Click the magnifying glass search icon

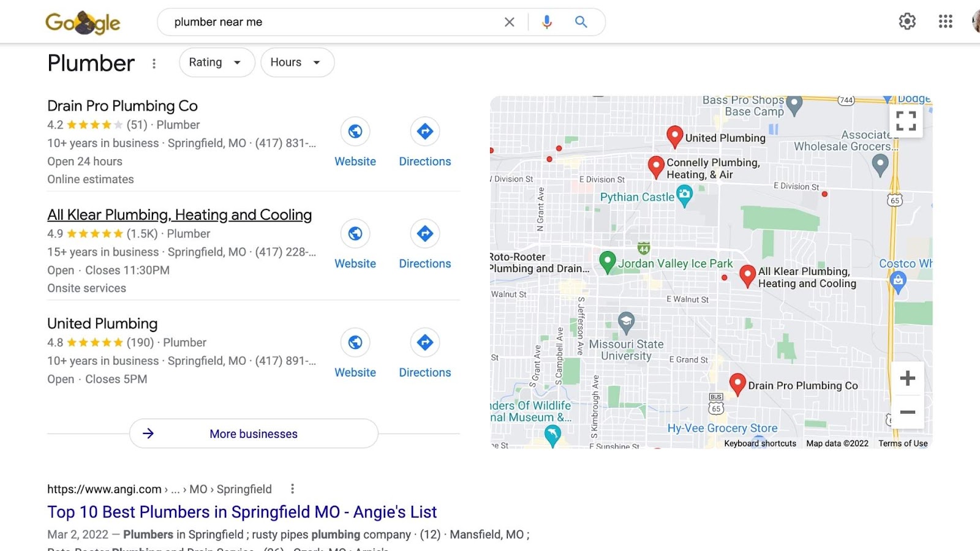[x=581, y=22]
